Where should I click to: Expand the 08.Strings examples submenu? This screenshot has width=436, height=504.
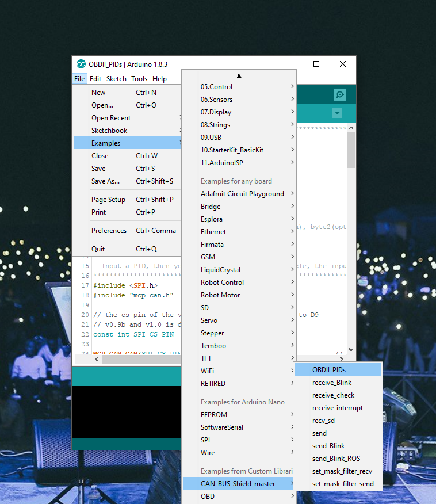[x=239, y=125]
